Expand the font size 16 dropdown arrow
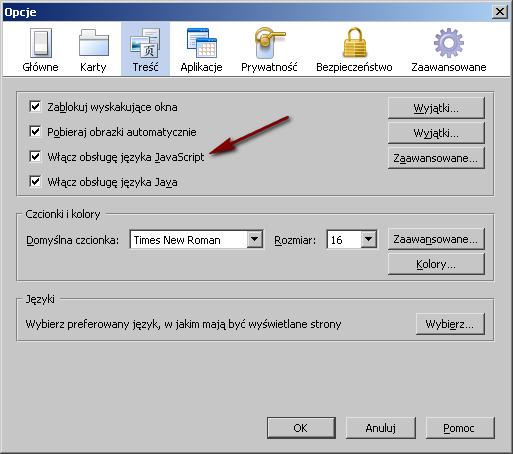Image resolution: width=513 pixels, height=454 pixels. (368, 239)
